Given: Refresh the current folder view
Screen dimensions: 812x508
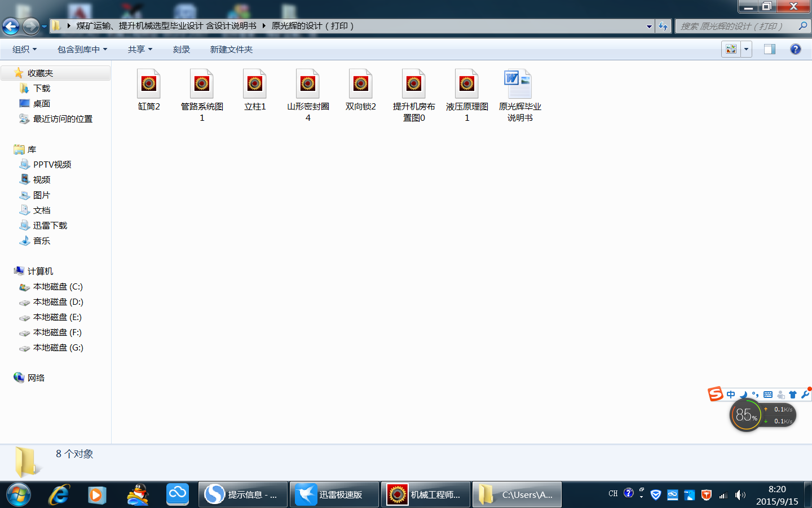Looking at the screenshot, I should click(663, 26).
